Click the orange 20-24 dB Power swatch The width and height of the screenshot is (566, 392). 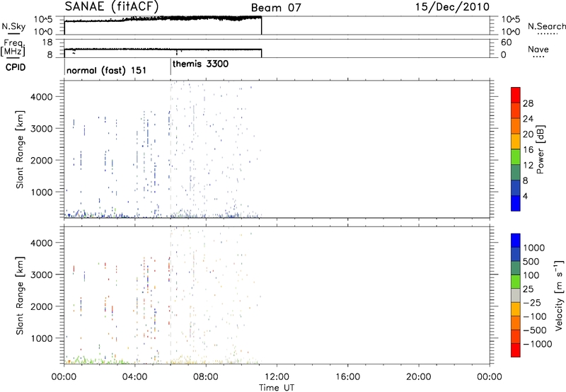pos(516,126)
